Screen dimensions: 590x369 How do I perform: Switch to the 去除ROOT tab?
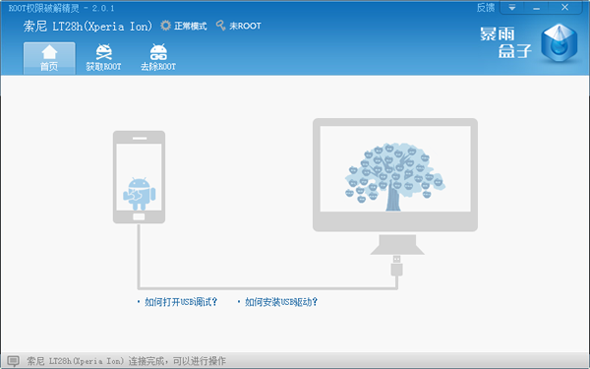[158, 58]
